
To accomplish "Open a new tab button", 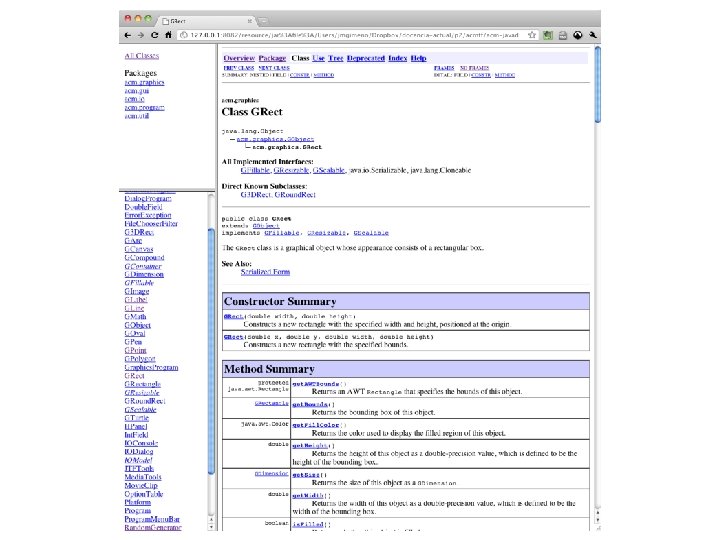I will coord(263,21).
